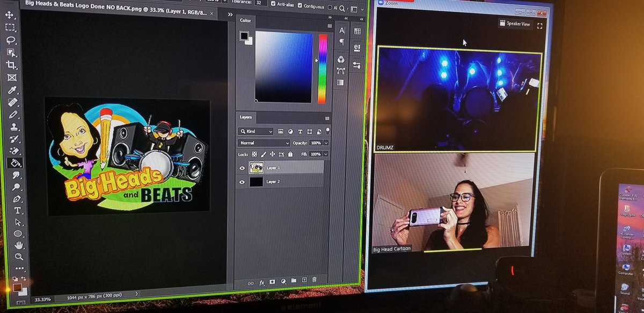The height and width of the screenshot is (313, 644).
Task: Select the Layer 1 thumbnail
Action: point(256,168)
